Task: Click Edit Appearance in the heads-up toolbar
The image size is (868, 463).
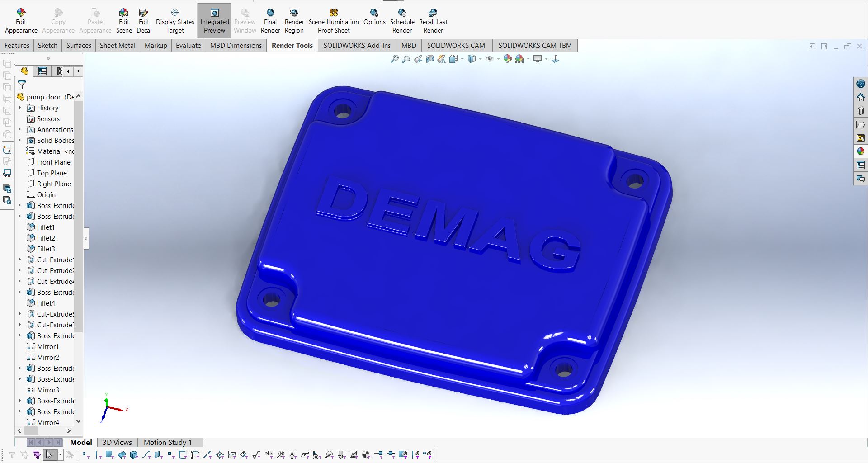Action: click(x=508, y=59)
